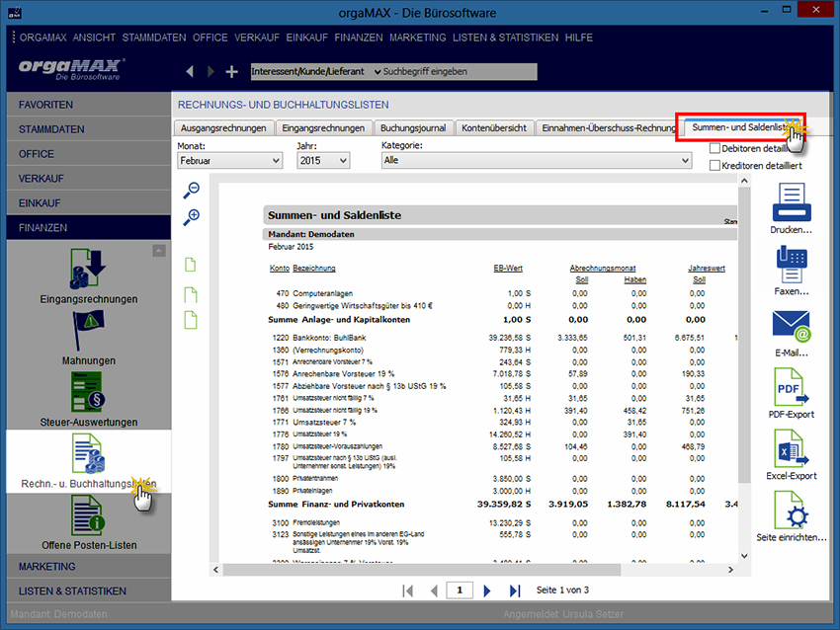840x630 pixels.
Task: Expand the MARKETING sidebar section
Action: 89,566
